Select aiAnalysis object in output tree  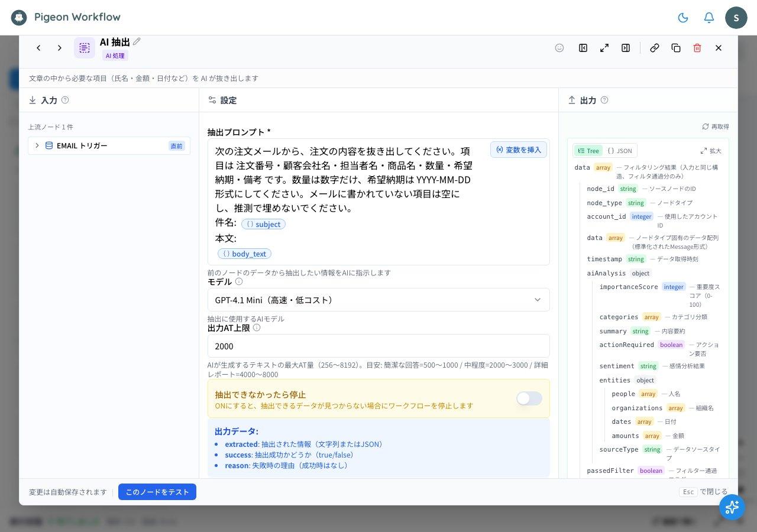click(619, 273)
